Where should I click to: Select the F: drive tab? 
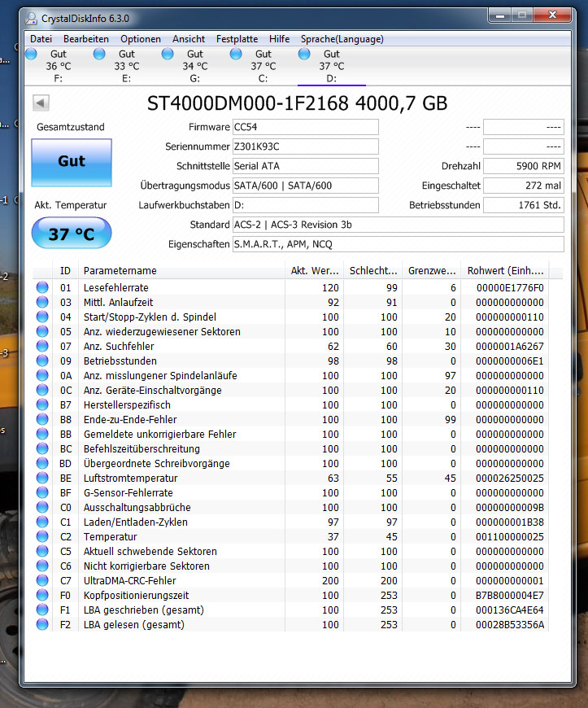[x=59, y=66]
